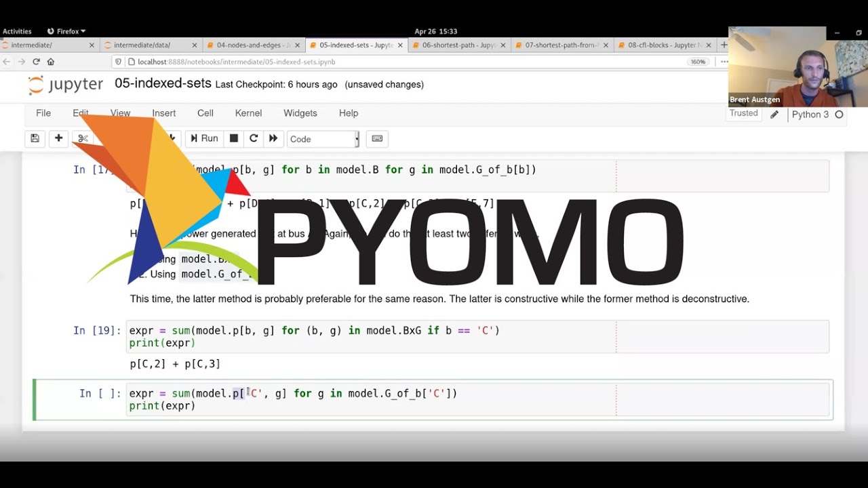Click the In [19]: cell prompt
Screen dimensions: 868x488
pos(98,331)
